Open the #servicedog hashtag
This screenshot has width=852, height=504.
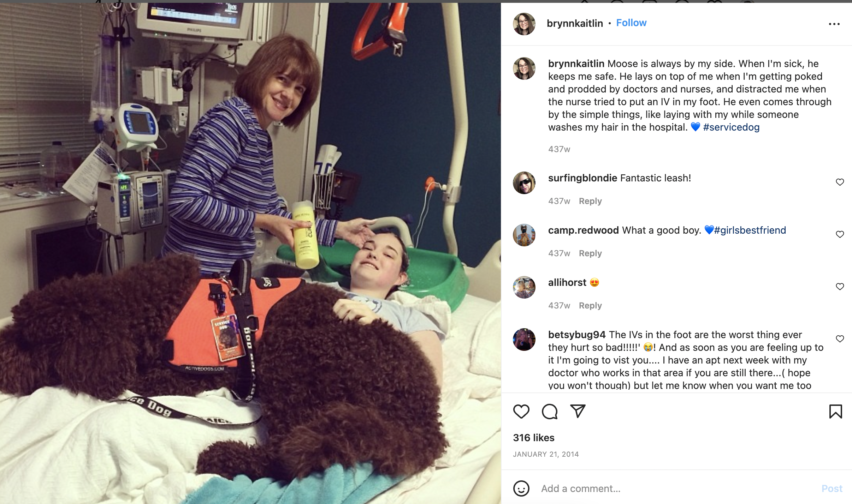click(731, 127)
